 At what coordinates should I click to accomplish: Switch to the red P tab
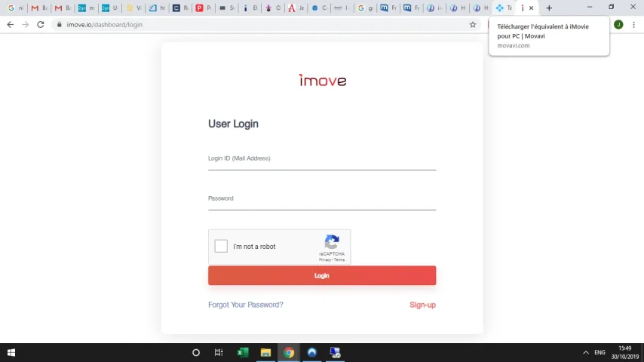coord(204,8)
